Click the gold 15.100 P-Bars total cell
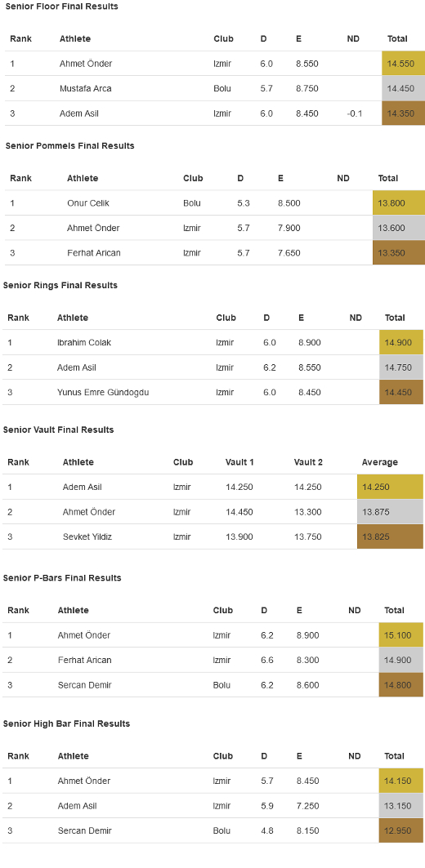This screenshot has height=868, width=425. click(x=401, y=635)
